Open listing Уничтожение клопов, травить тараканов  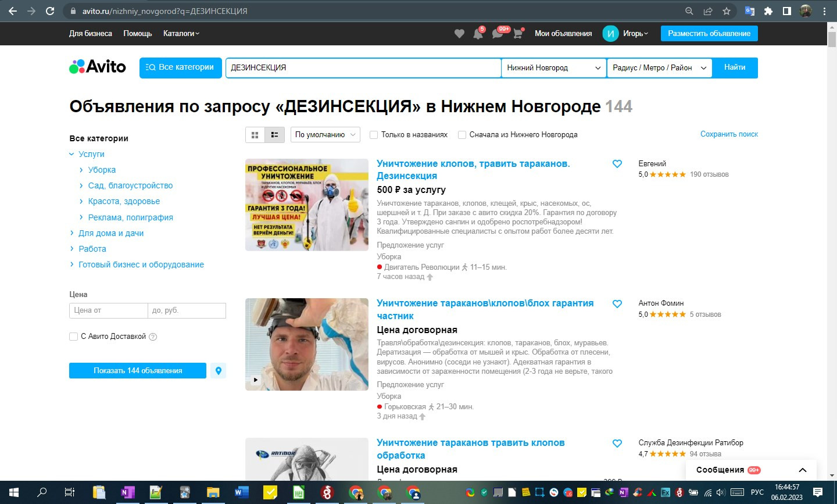tap(473, 170)
